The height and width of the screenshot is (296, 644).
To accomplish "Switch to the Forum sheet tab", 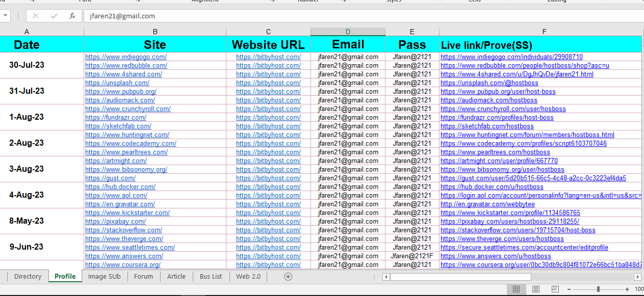I will click(143, 277).
